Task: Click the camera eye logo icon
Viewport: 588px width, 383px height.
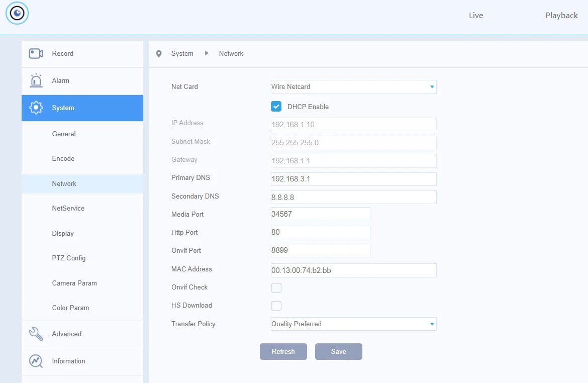Action: pyautogui.click(x=17, y=14)
